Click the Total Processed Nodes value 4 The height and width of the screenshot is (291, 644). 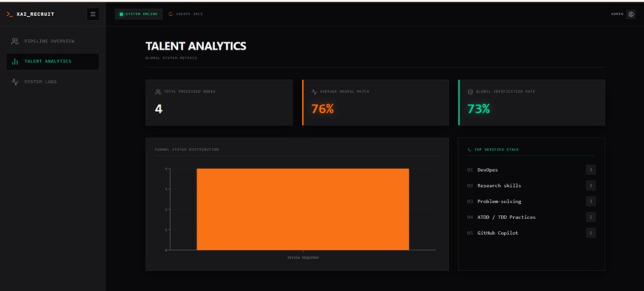point(158,109)
